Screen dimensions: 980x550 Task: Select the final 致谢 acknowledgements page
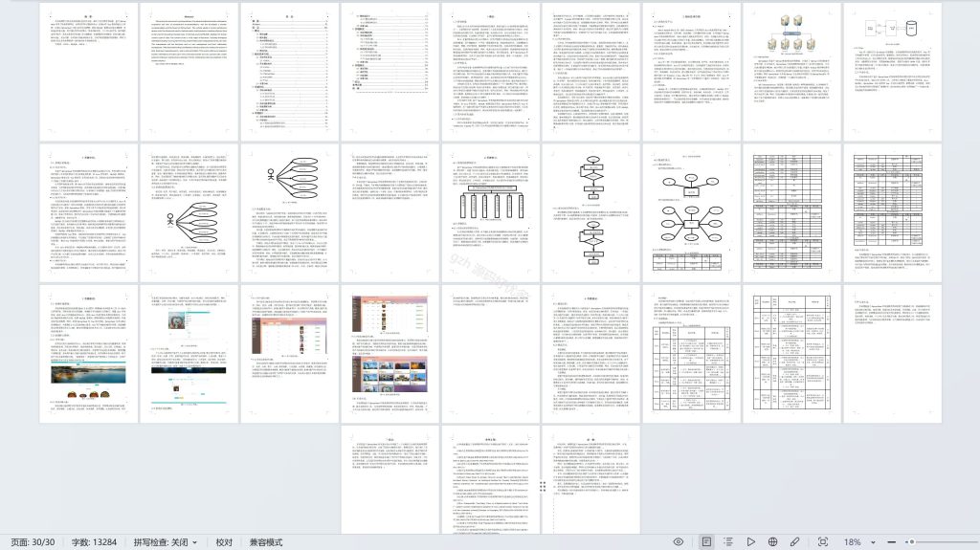pyautogui.click(x=591, y=479)
